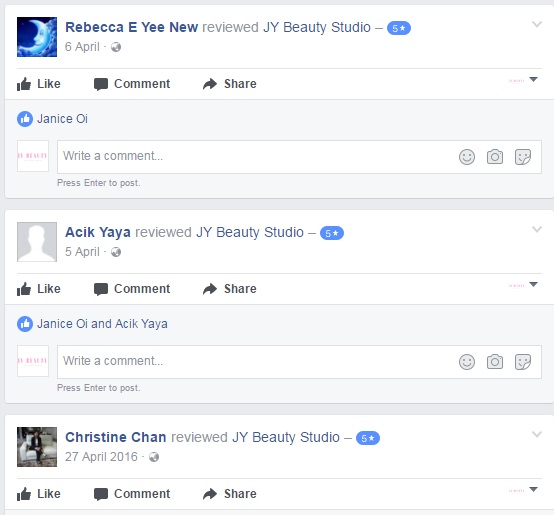Focus the first Write a comment field
Screen dimensions: 554x515
pyautogui.click(x=299, y=157)
